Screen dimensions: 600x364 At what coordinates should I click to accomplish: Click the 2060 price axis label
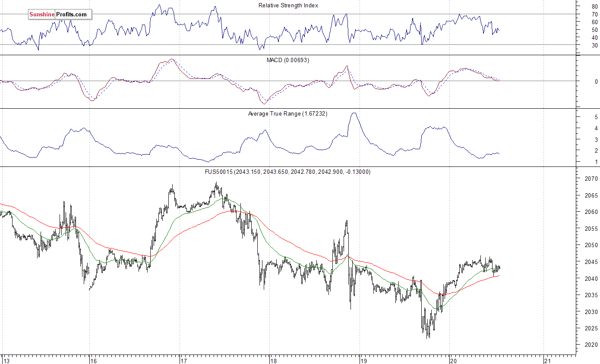click(591, 212)
